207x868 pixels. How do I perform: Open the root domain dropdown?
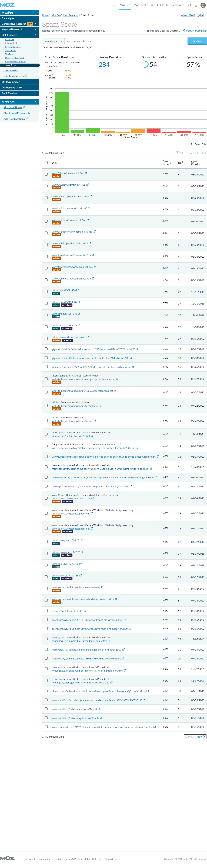[x=54, y=41]
